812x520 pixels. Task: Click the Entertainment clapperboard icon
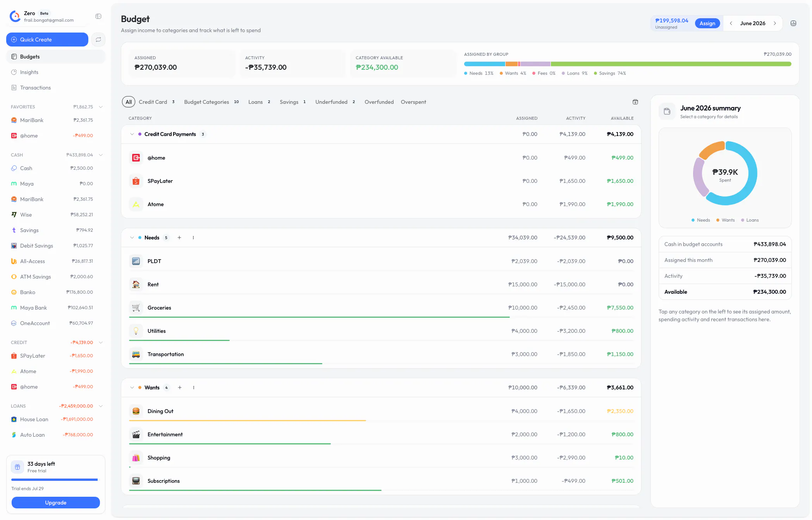point(136,434)
